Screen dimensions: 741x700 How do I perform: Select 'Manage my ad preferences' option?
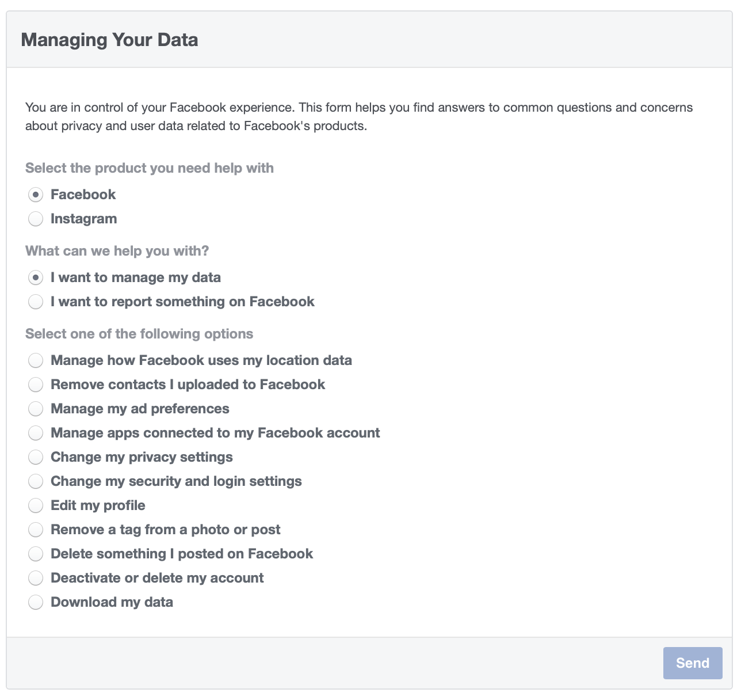36,409
